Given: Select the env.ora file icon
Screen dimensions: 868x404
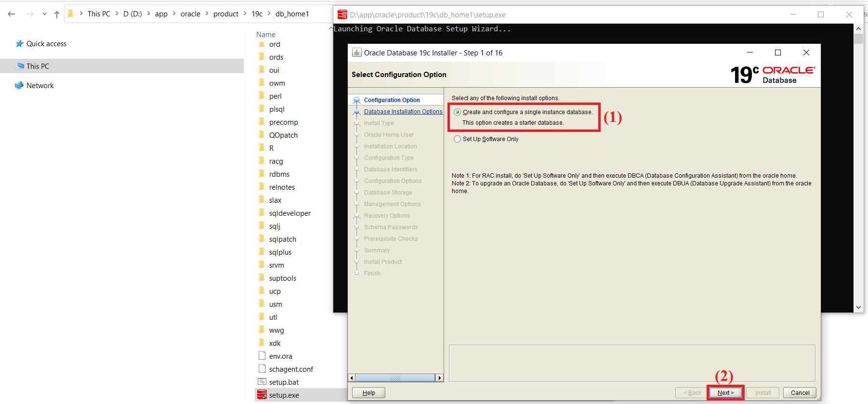Looking at the screenshot, I should click(x=262, y=356).
